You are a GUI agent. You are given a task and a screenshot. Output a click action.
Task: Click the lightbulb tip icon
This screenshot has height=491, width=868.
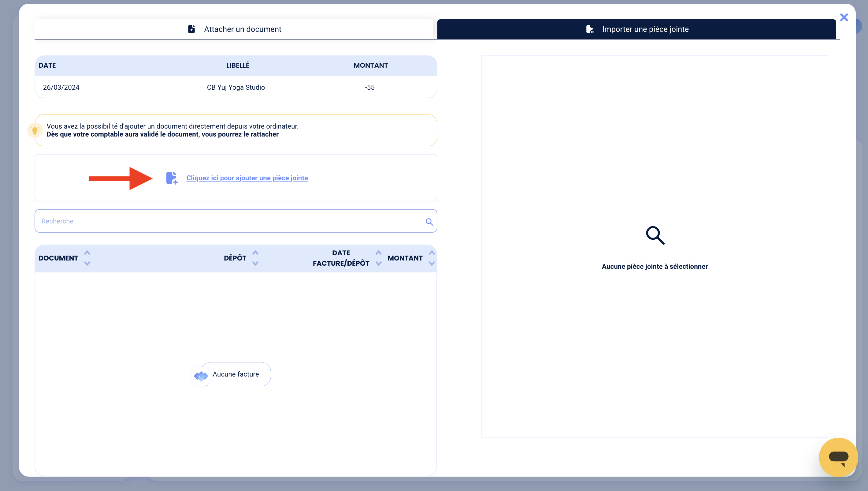point(35,130)
